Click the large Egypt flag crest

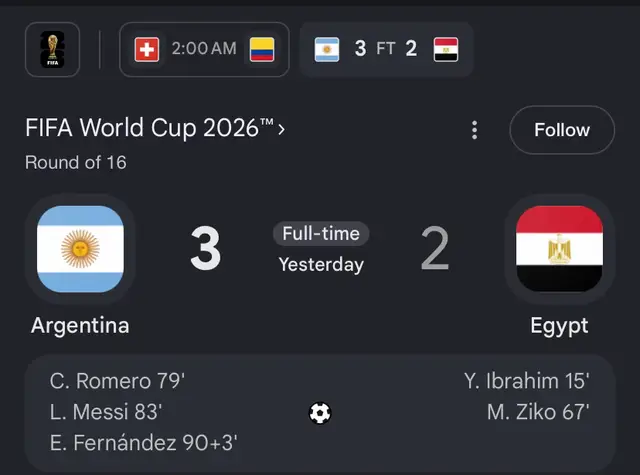point(559,249)
